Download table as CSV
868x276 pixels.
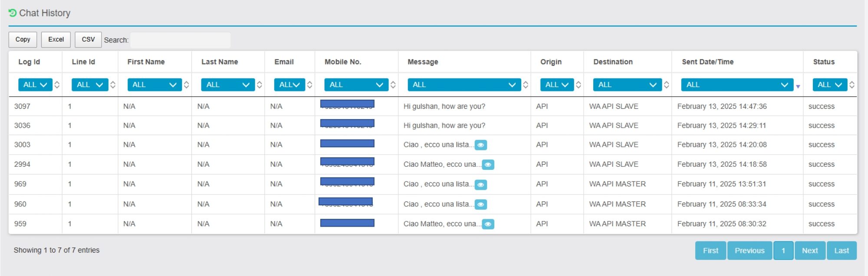pos(88,39)
